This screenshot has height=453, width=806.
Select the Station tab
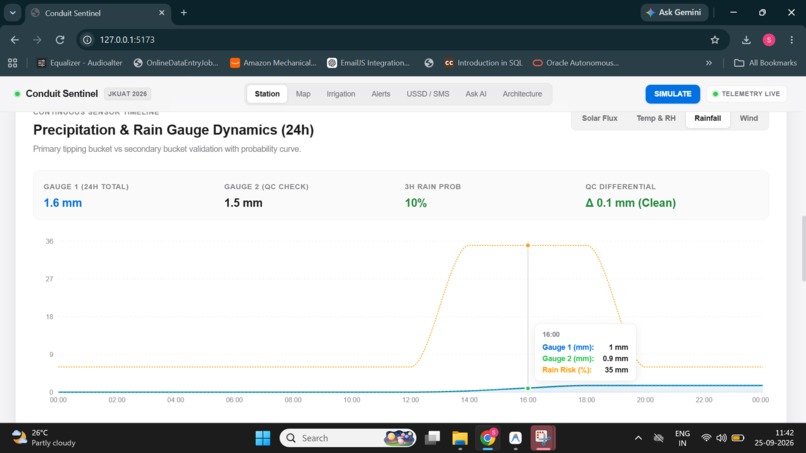pos(267,94)
